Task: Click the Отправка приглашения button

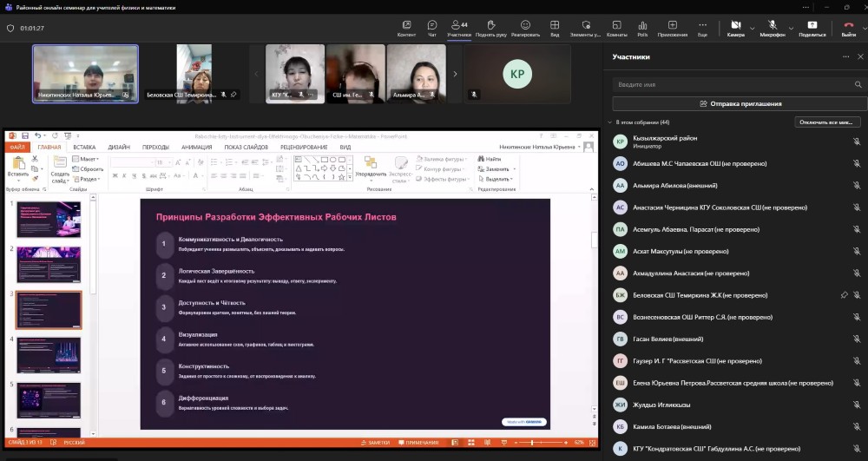Action: pos(740,103)
